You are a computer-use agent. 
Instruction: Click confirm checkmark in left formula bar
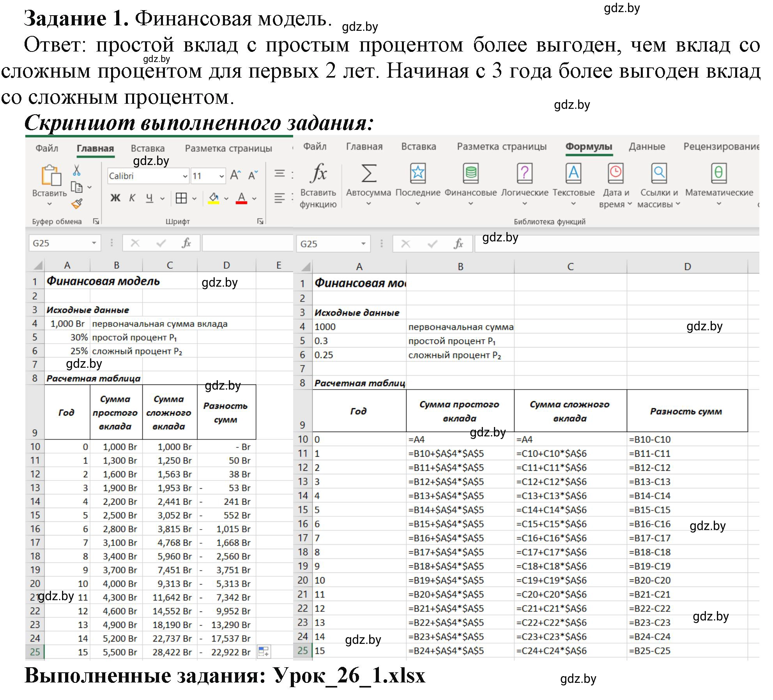click(x=161, y=243)
